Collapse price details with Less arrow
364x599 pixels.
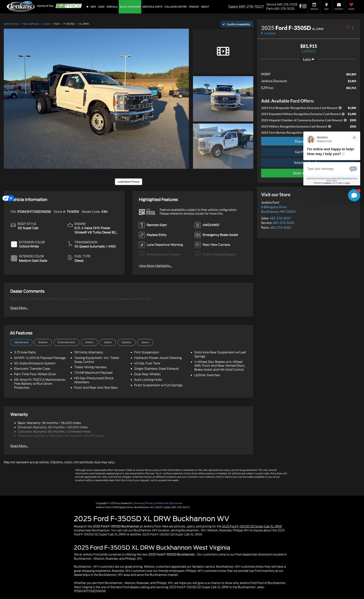point(308,59)
